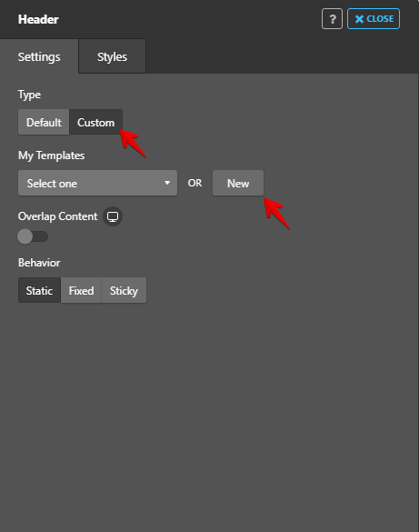Image resolution: width=419 pixels, height=532 pixels.
Task: Open help via the question mark icon
Action: (332, 19)
